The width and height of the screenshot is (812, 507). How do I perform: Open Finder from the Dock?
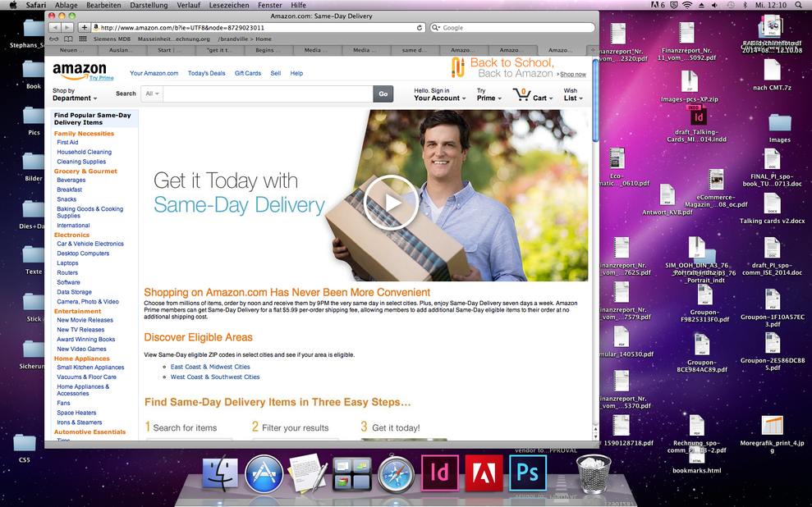coord(220,474)
